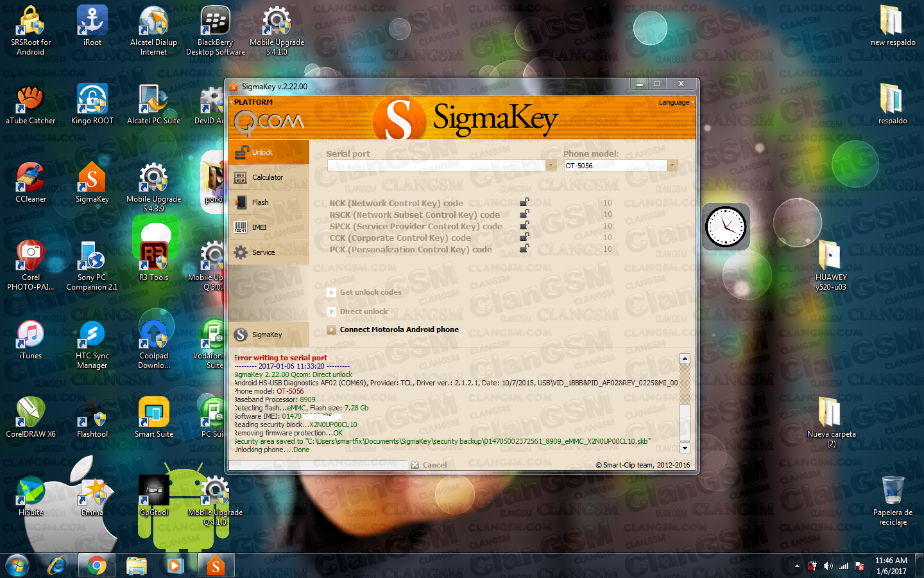The height and width of the screenshot is (578, 924).
Task: Select the SigmaKey desktop shortcut
Action: point(92,183)
